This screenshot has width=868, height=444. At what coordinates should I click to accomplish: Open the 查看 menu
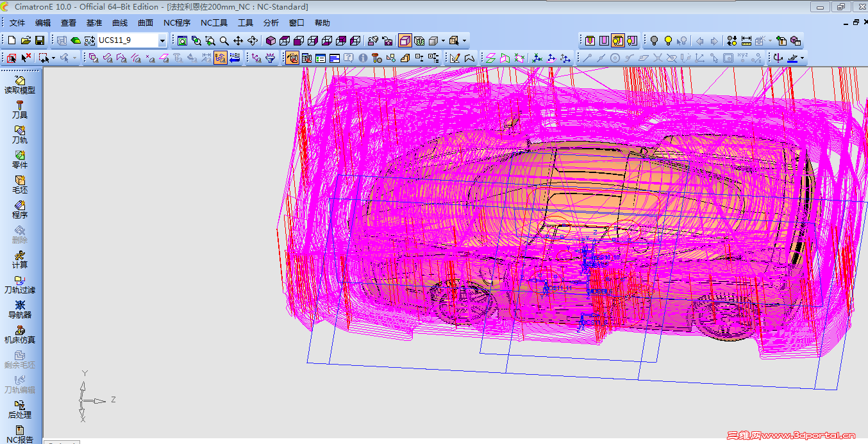tap(69, 23)
